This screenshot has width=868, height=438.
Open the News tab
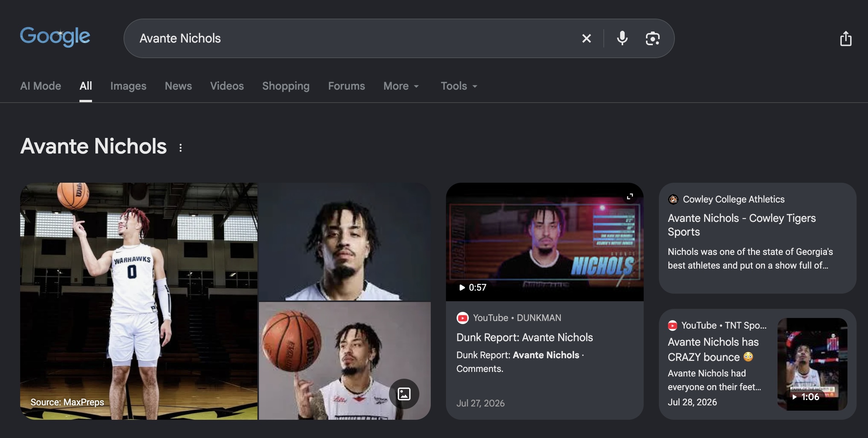(178, 86)
